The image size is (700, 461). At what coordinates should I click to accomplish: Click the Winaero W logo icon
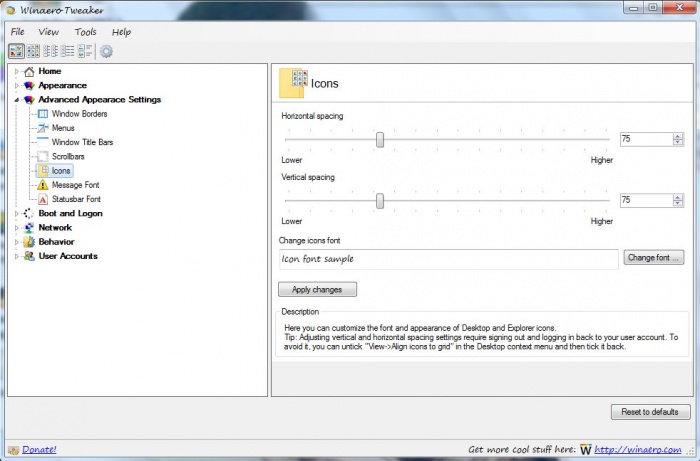[x=585, y=449]
